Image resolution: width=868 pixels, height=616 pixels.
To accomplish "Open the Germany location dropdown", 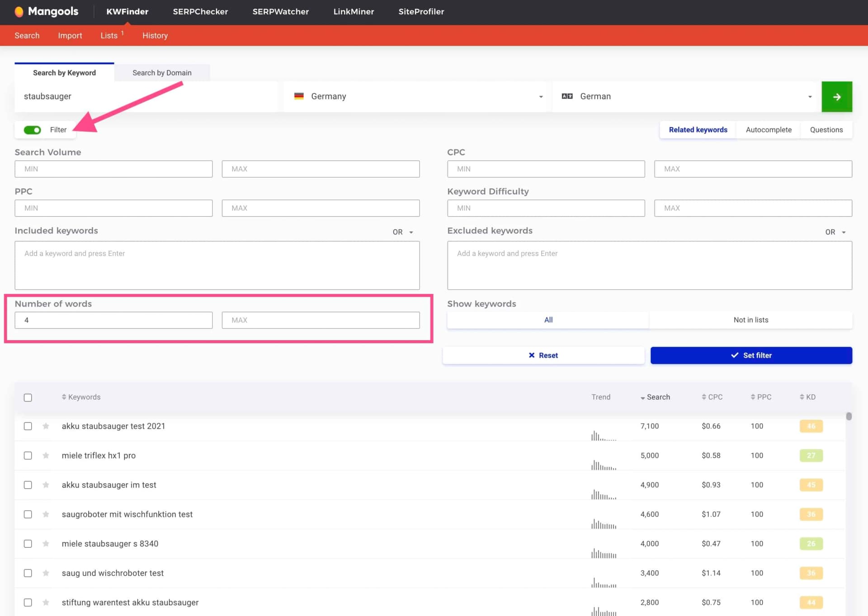I will [541, 96].
